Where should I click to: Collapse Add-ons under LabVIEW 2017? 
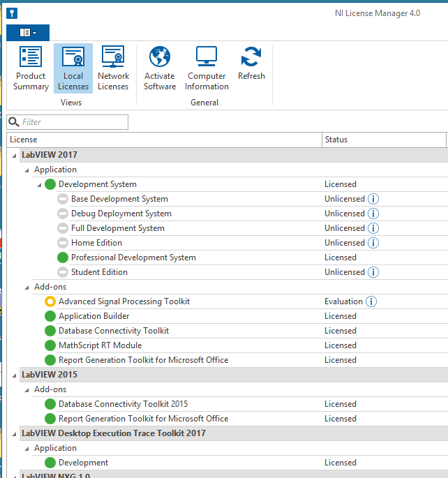point(27,287)
